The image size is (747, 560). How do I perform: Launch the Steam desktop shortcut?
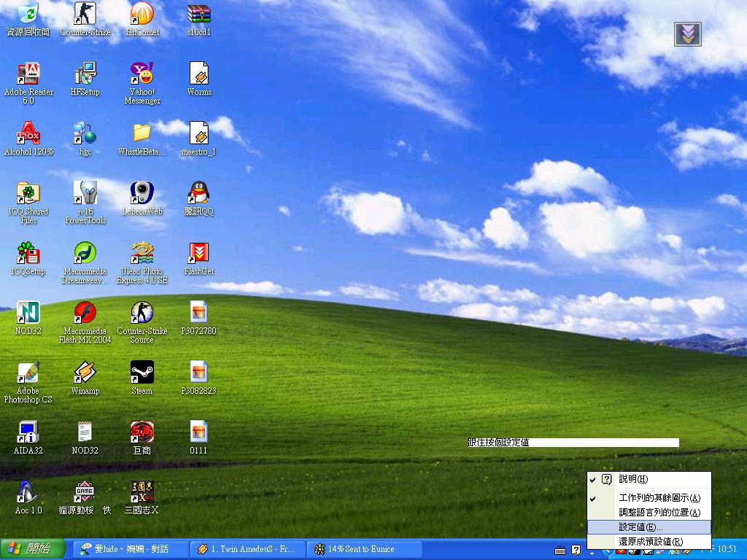pos(142,378)
